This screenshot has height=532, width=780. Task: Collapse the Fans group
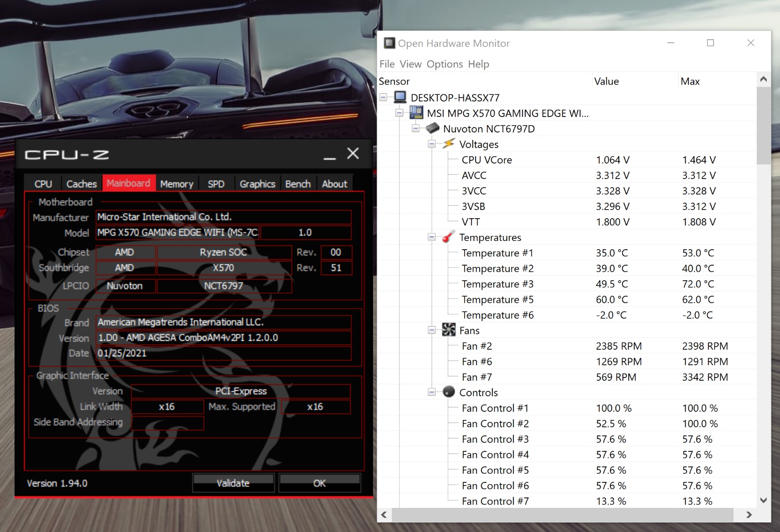point(431,330)
